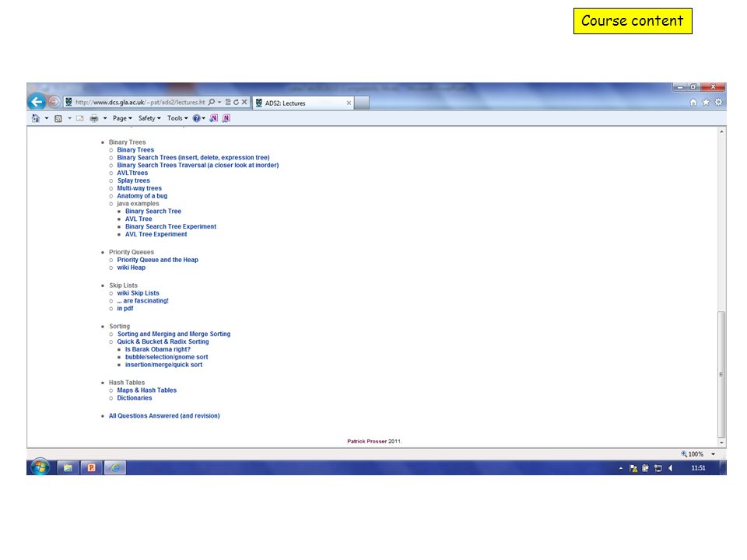This screenshot has width=747, height=560.
Task: Open Sorting and Merging and Merge Sorting
Action: click(x=174, y=334)
